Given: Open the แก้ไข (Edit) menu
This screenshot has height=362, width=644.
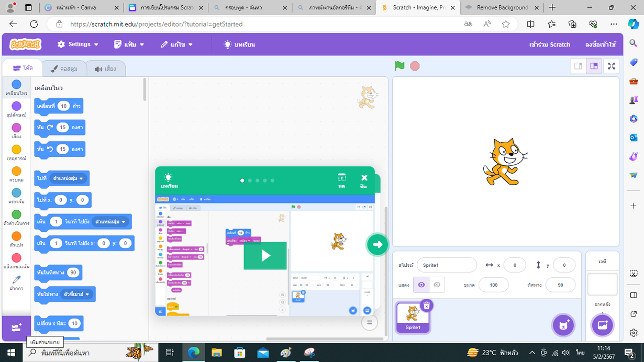Looking at the screenshot, I should (177, 44).
